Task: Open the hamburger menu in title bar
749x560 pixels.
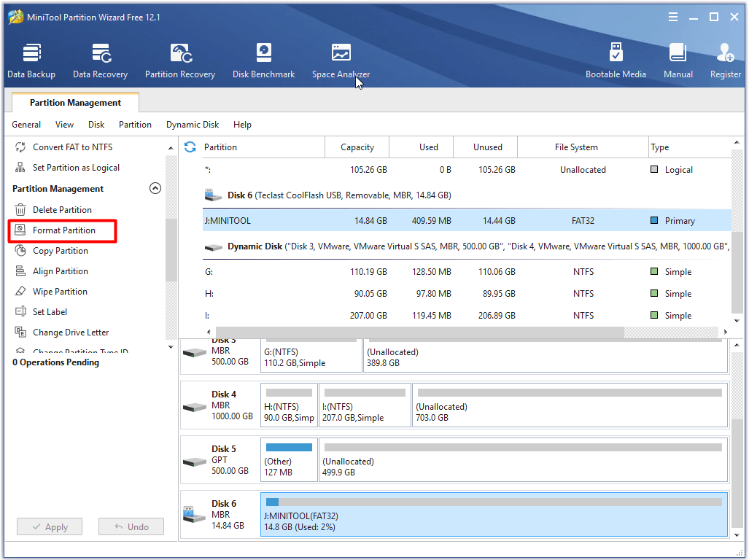Action: (673, 17)
